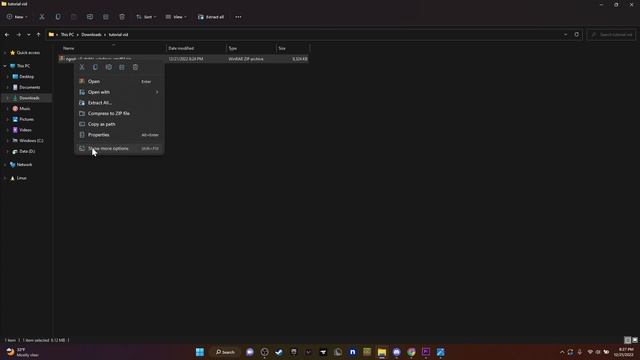Click the Cut icon in the toolbar
The image size is (640, 360).
click(x=42, y=17)
